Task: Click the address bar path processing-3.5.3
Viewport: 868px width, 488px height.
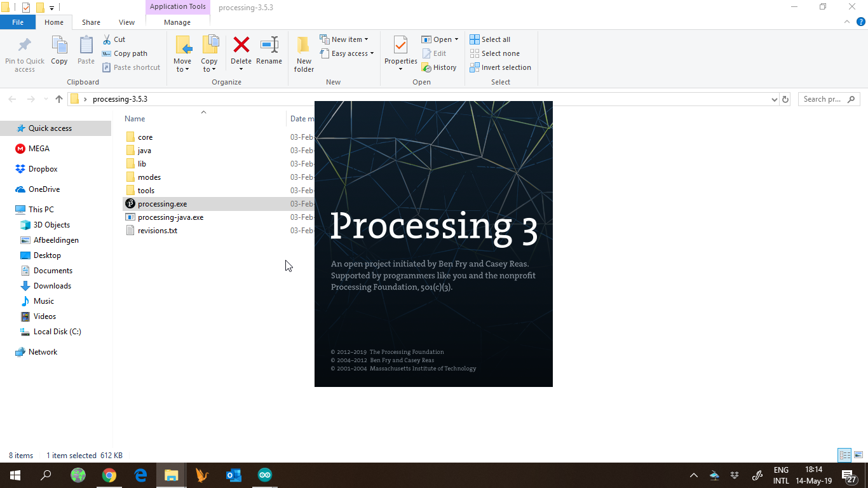Action: (x=120, y=99)
